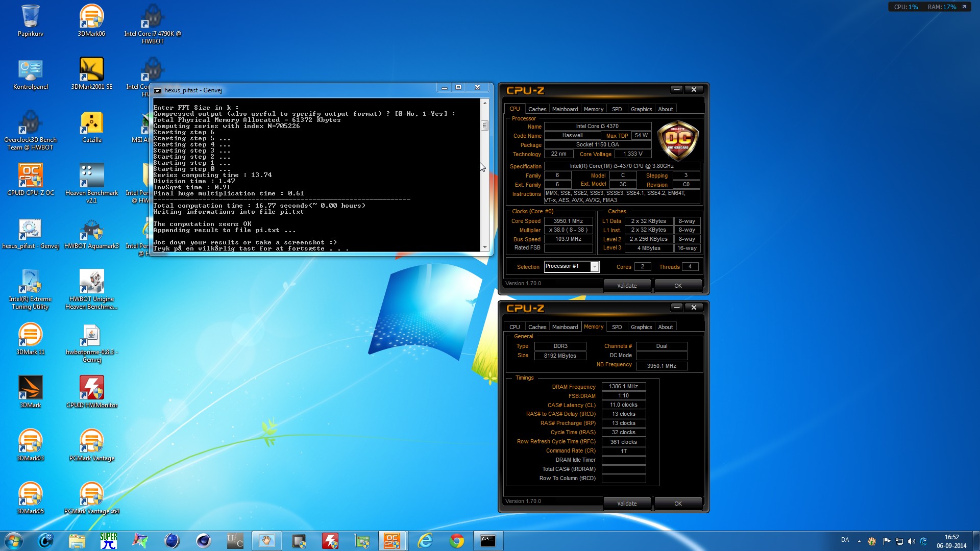Launch HWBOT Unigine Heaven Benchmark shortcut
The height and width of the screenshot is (551, 980).
[x=92, y=289]
